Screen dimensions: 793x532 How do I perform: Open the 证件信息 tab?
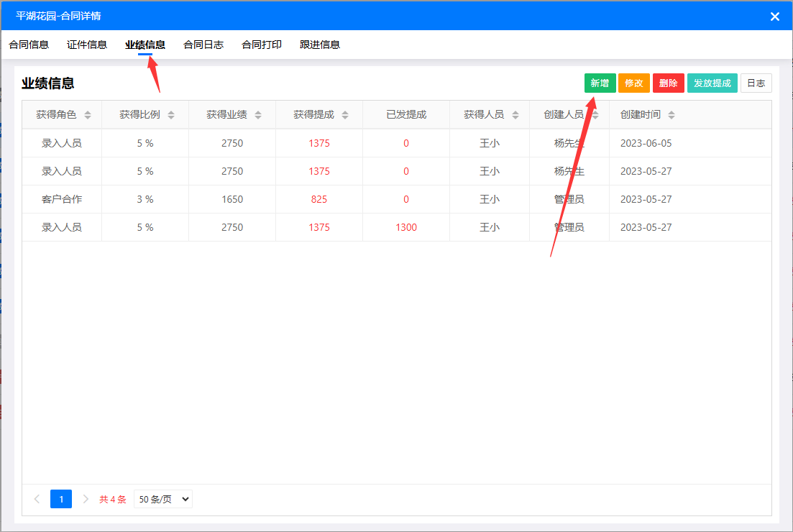pyautogui.click(x=87, y=45)
